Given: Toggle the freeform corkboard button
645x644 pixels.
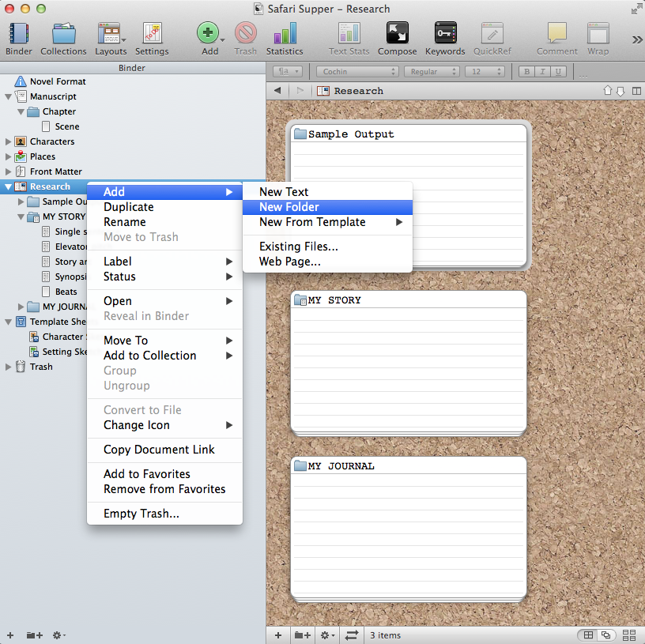Looking at the screenshot, I should [606, 635].
